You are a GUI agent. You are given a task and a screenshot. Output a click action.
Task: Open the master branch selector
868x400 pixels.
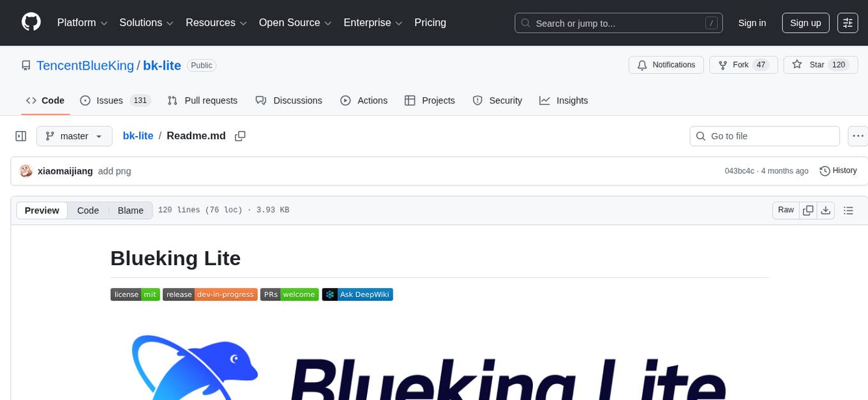[74, 135]
